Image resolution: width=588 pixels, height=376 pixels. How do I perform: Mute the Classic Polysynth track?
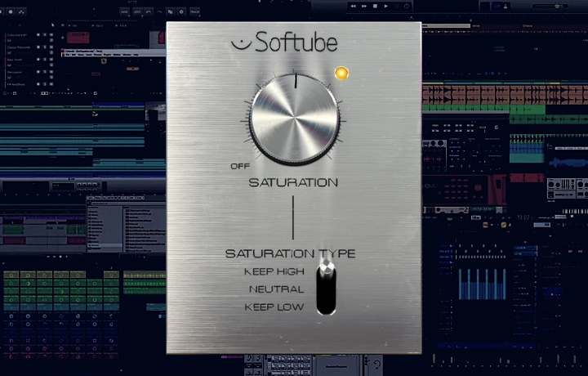point(51,47)
